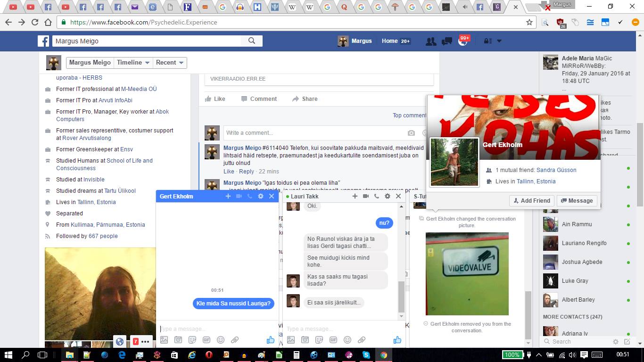Open options gear of the Gert Ekholm chat
This screenshot has height=362, width=644.
[261, 196]
